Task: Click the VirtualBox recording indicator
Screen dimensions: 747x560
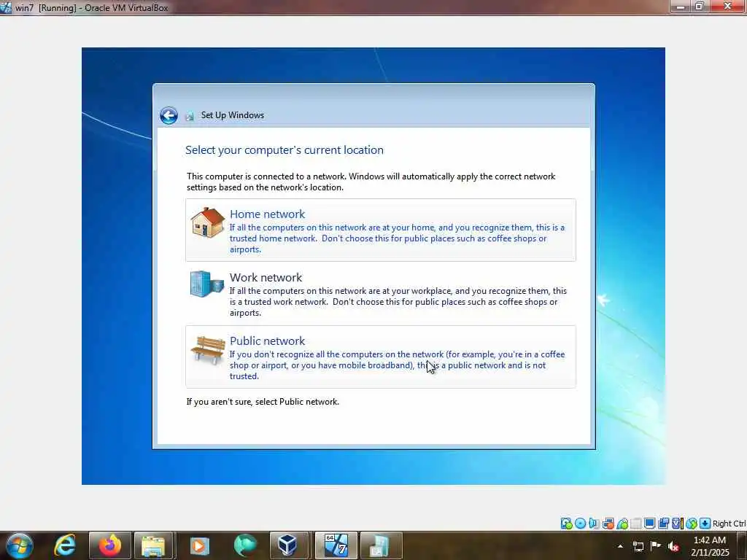Action: point(663,524)
